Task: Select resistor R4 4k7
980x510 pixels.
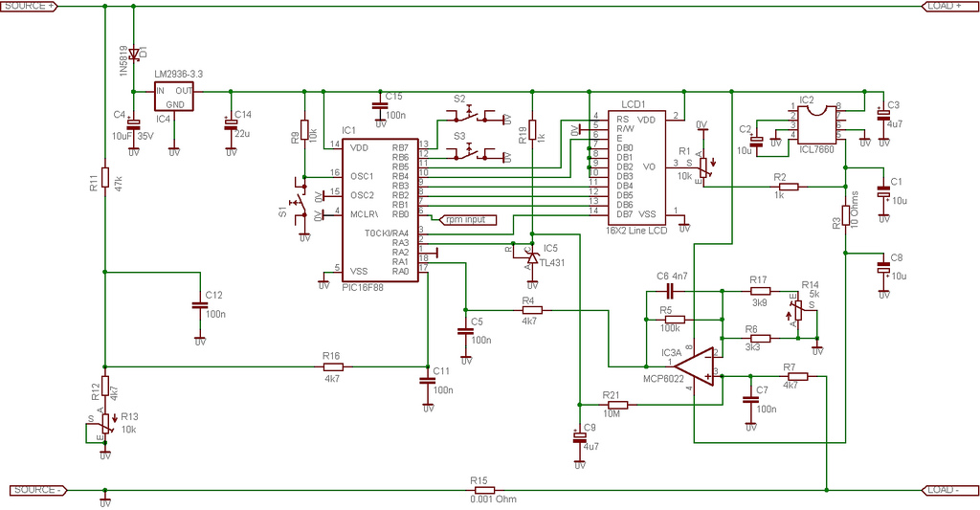Action: [x=531, y=310]
